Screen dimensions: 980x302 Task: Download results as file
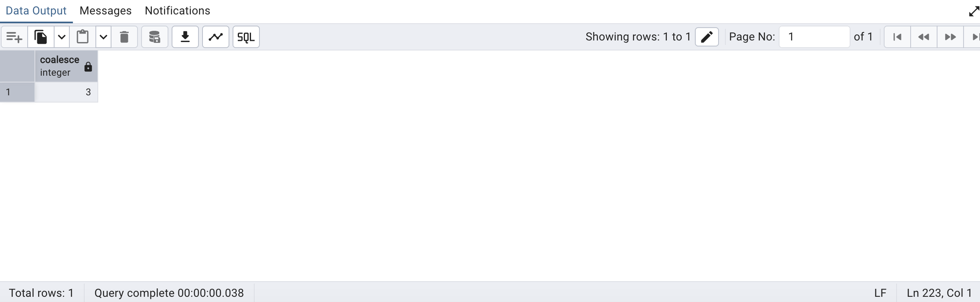(x=185, y=37)
